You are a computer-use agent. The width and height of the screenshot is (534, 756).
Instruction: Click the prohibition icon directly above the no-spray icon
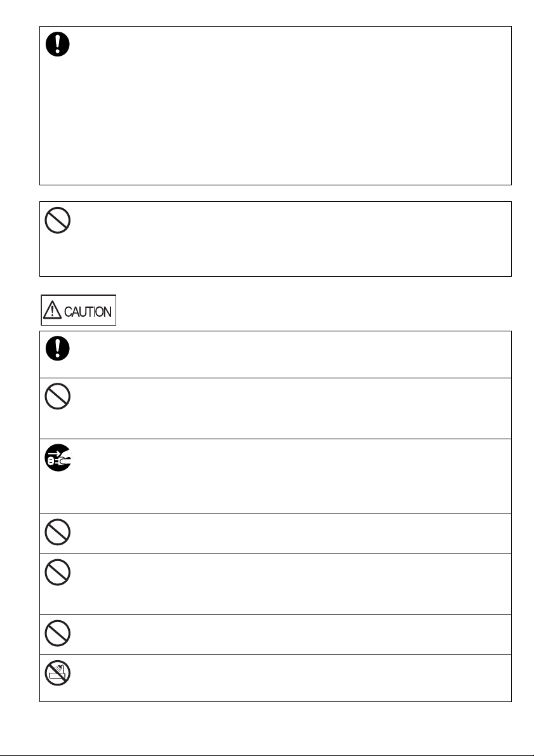point(58,634)
